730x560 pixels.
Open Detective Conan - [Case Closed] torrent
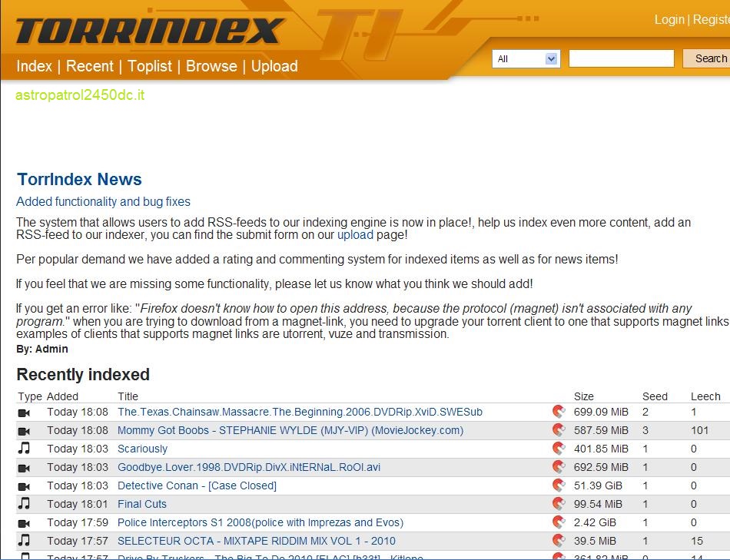197,485
